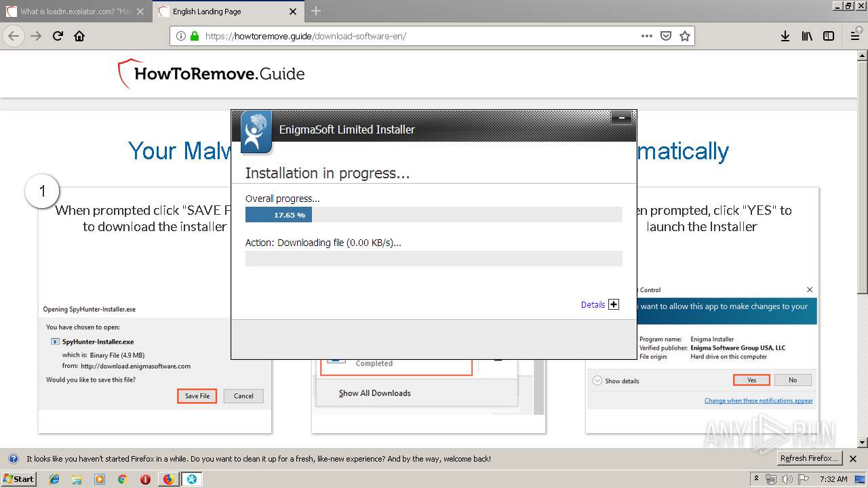The image size is (868, 488).
Task: Click Yes in the UAC illustration
Action: (751, 380)
